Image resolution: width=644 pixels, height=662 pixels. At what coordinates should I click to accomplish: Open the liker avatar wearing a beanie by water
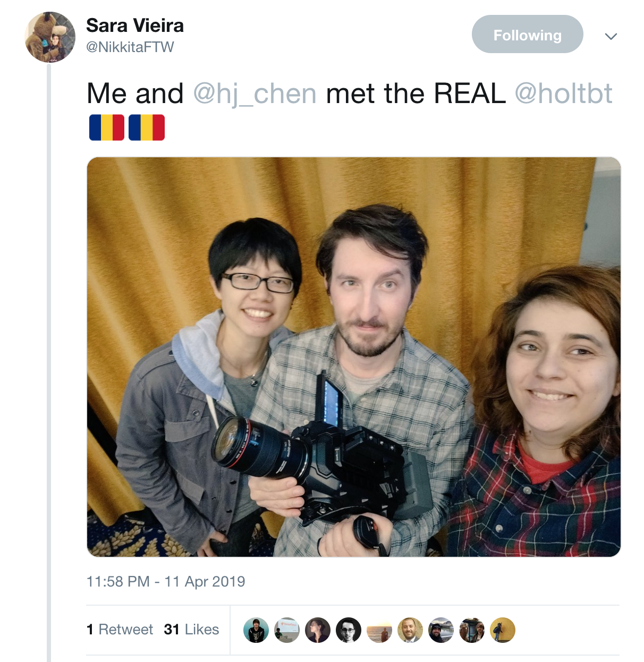click(441, 630)
